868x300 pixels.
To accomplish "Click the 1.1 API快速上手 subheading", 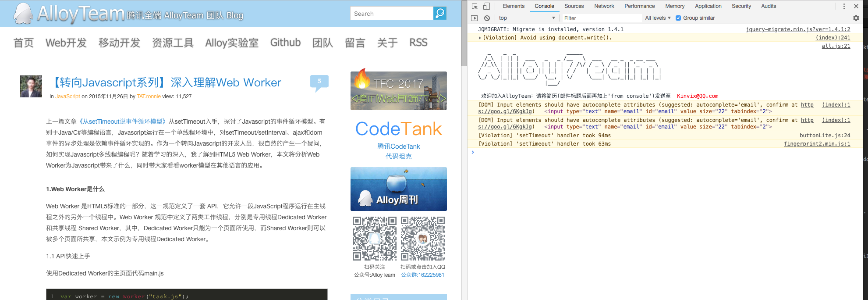I will tap(68, 256).
